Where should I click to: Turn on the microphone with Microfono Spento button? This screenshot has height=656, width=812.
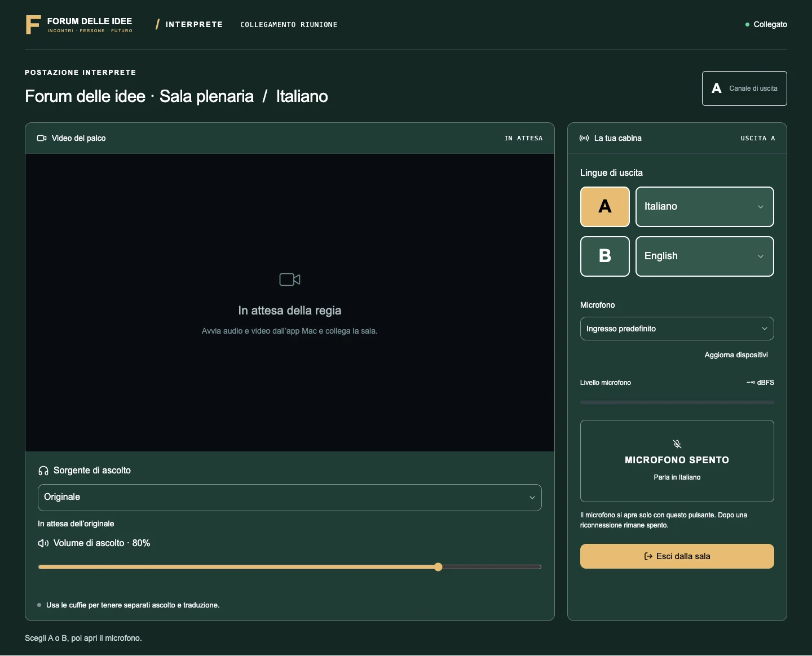[x=677, y=461]
